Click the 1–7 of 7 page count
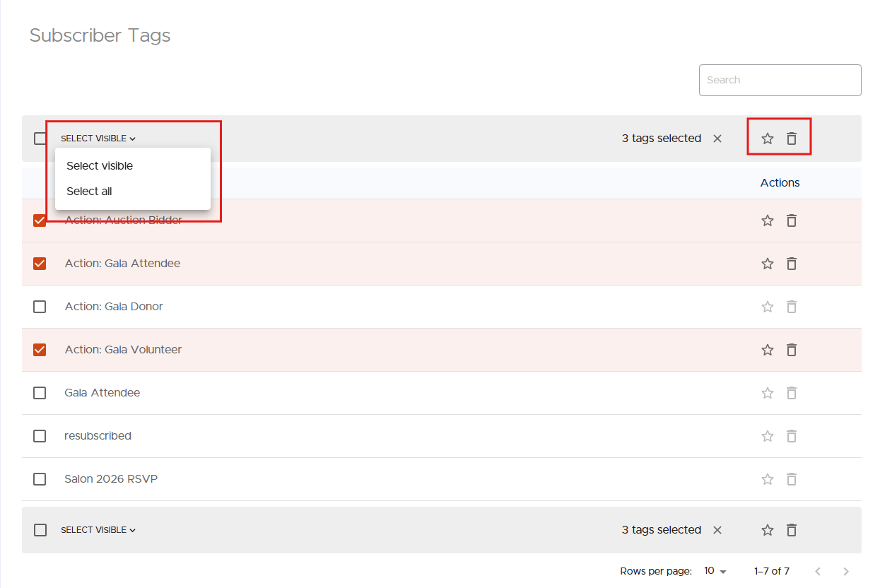The width and height of the screenshot is (880, 588). click(x=772, y=571)
